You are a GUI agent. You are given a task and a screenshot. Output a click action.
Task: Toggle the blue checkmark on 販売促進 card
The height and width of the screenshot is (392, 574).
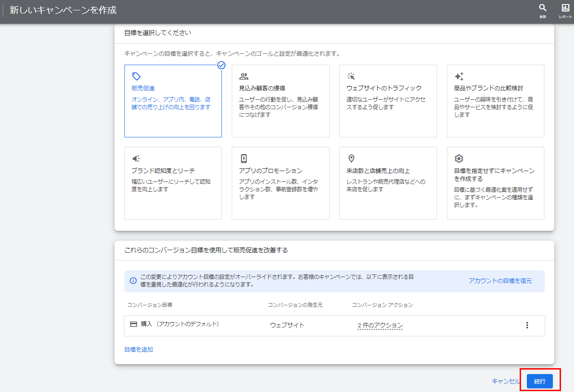point(221,65)
